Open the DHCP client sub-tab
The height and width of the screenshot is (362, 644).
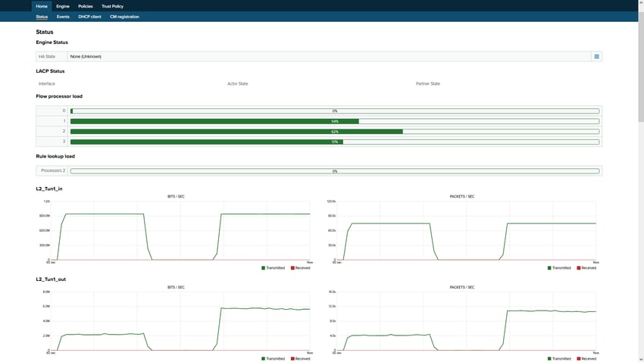(x=89, y=17)
